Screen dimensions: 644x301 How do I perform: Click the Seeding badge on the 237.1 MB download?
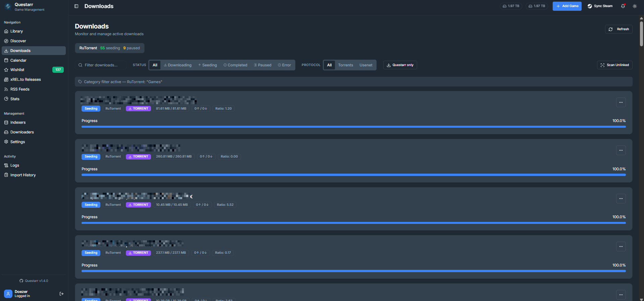point(91,253)
